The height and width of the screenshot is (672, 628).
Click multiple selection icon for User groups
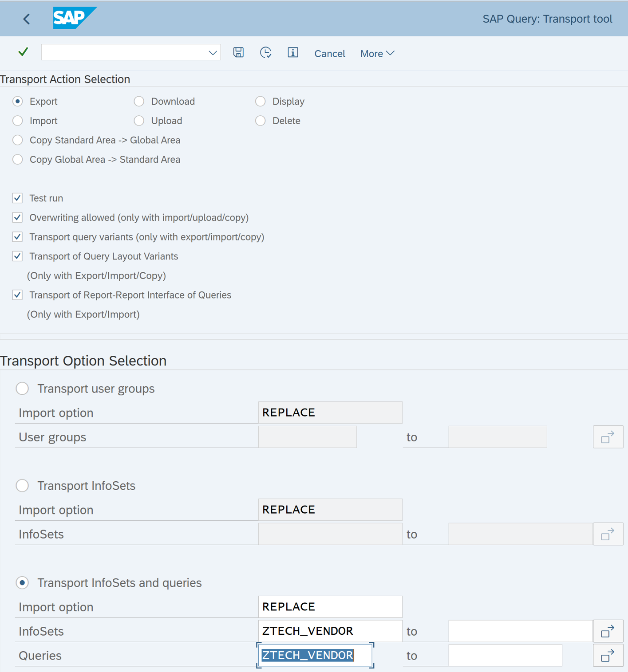tap(608, 437)
